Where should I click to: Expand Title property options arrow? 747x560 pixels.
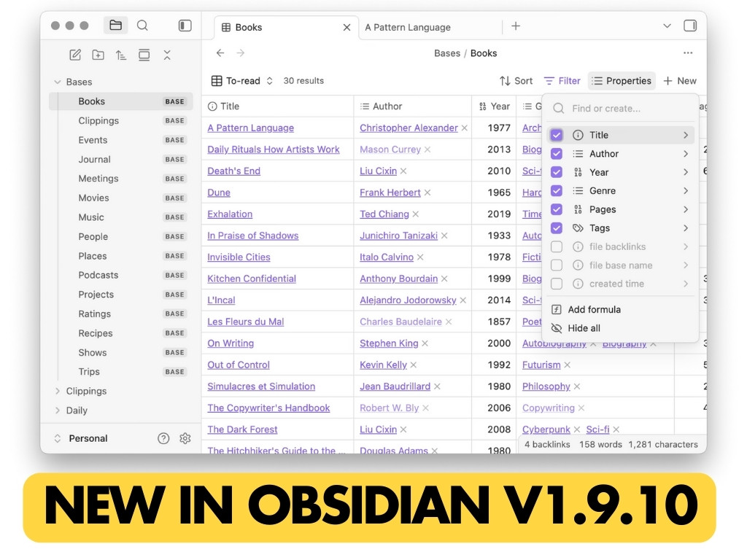point(686,135)
